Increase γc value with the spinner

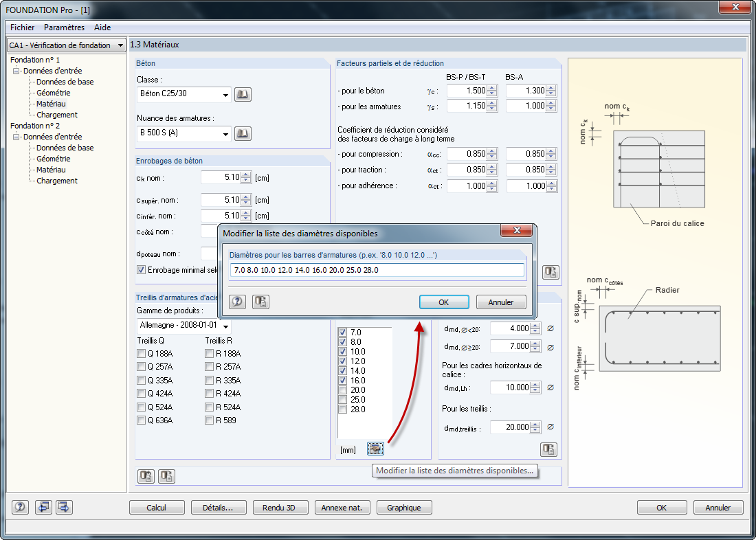tap(492, 87)
